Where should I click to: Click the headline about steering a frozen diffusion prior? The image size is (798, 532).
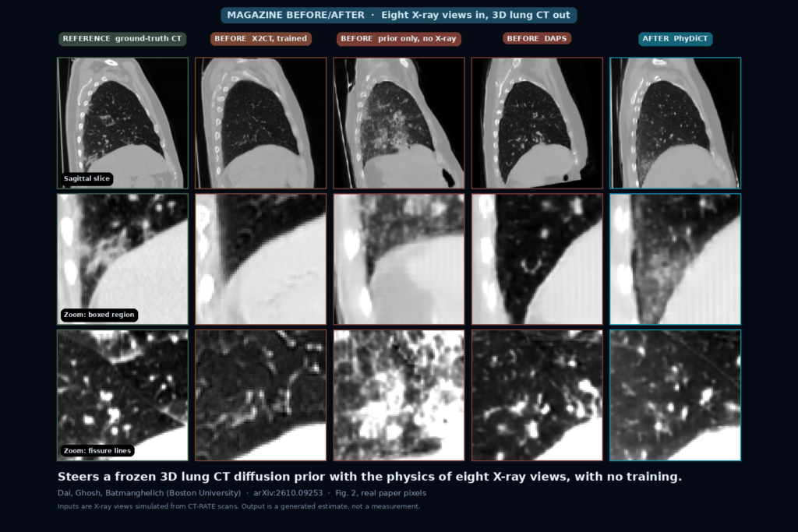click(369, 477)
